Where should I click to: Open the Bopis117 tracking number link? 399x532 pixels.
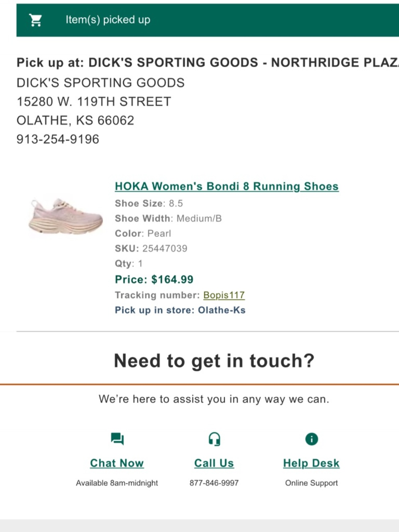tap(224, 295)
